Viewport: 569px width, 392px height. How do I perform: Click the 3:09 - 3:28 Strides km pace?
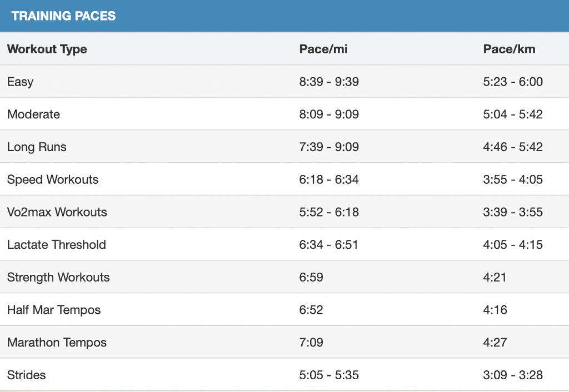(513, 375)
